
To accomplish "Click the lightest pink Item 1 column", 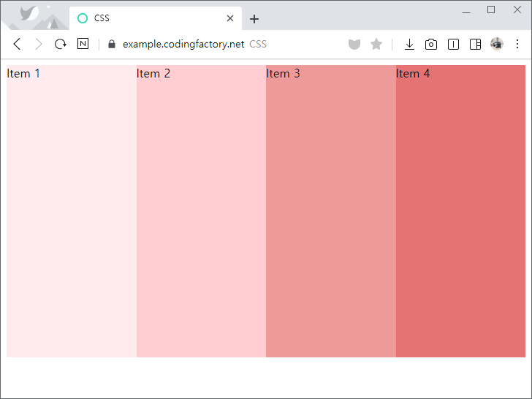I will tap(72, 211).
